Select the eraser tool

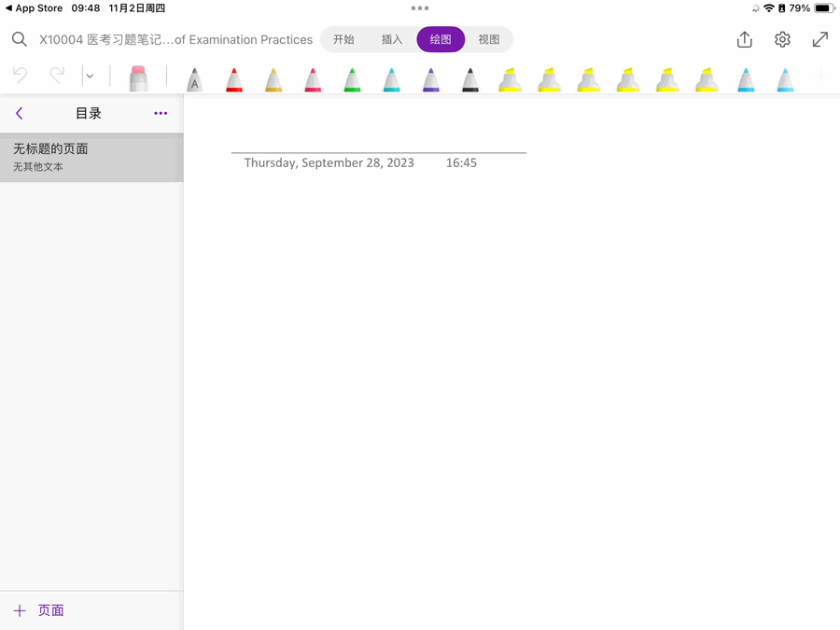(x=138, y=78)
